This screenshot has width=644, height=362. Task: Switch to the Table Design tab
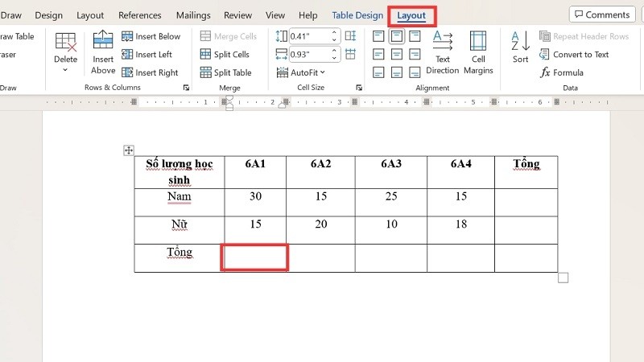(x=357, y=15)
